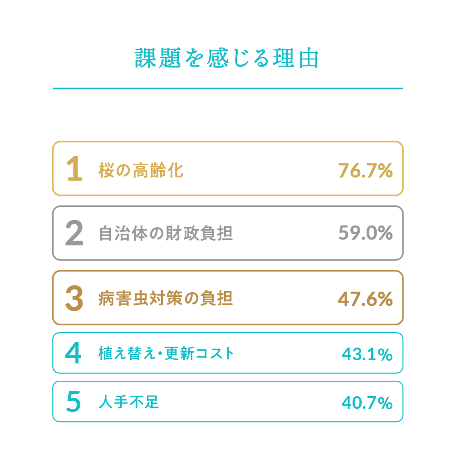This screenshot has height=476, width=456.
Task: Click the teal divider line under the title
Action: tap(227, 88)
